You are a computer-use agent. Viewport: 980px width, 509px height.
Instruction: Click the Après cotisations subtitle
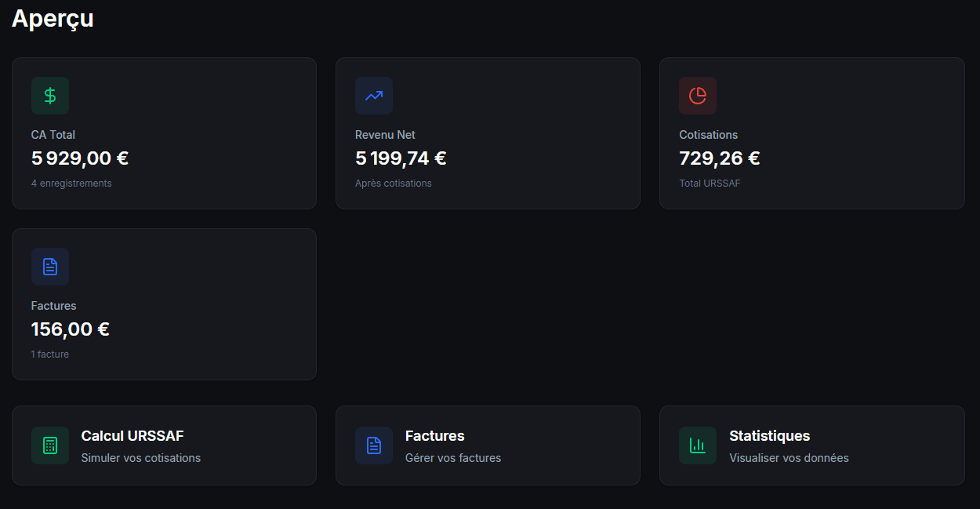tap(393, 183)
